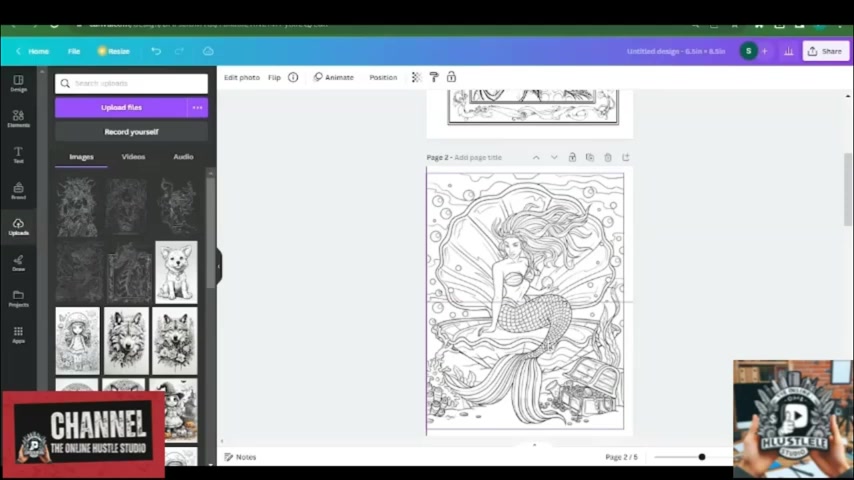The height and width of the screenshot is (480, 854).
Task: Expand the page thumbnails strip
Action: (534, 445)
